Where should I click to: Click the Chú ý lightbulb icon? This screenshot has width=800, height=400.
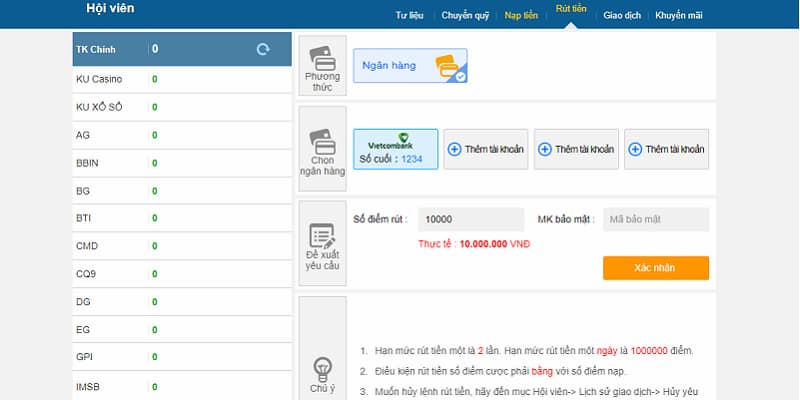(x=322, y=366)
